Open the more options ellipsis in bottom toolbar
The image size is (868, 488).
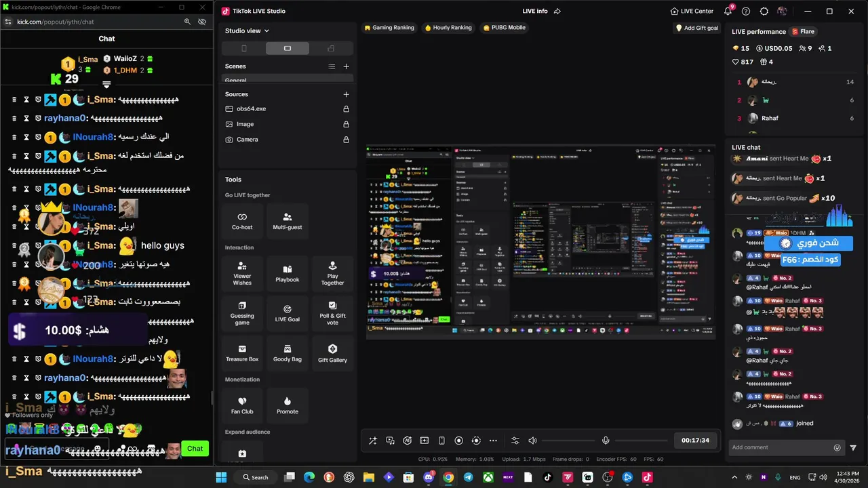493,441
